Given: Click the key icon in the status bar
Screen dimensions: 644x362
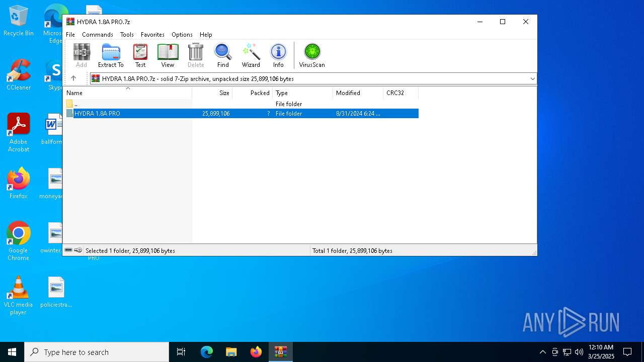Looking at the screenshot, I should click(x=78, y=250).
